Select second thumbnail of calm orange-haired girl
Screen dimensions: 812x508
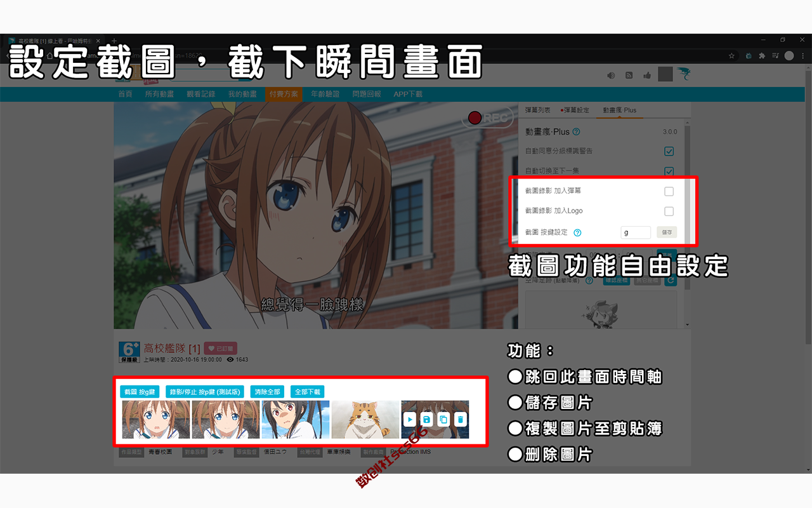(x=226, y=419)
